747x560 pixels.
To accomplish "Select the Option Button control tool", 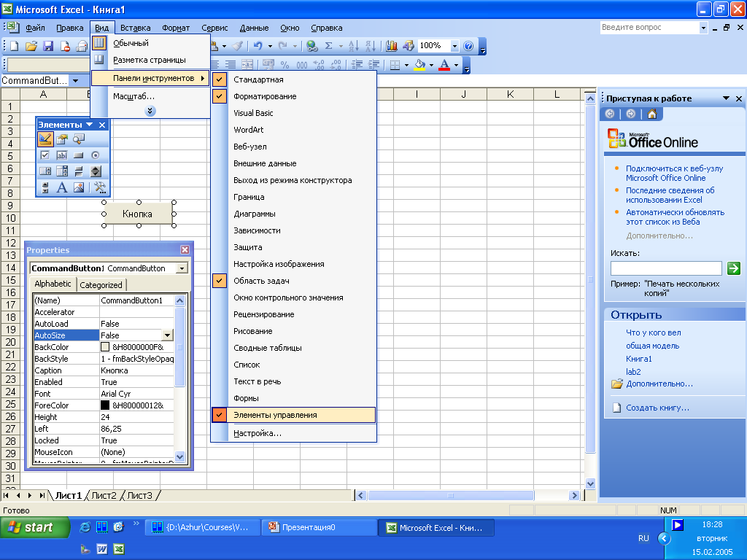I will click(96, 155).
